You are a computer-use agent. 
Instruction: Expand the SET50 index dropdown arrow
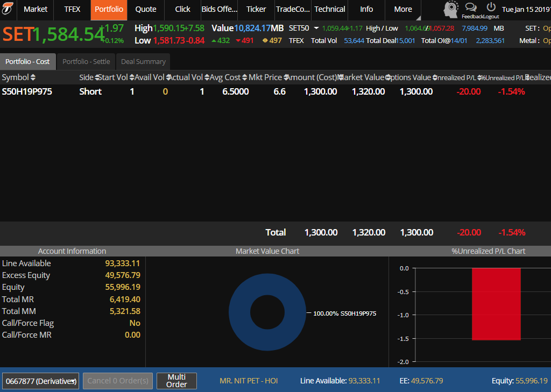[316, 28]
